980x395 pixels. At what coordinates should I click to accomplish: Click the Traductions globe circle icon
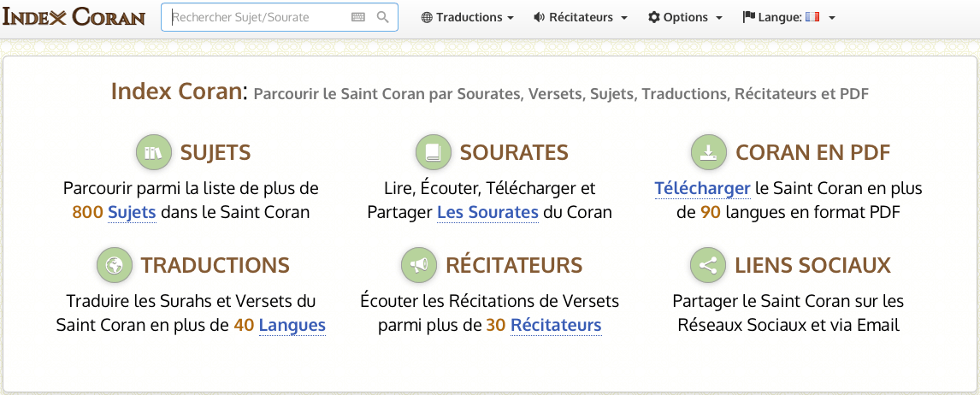point(114,265)
